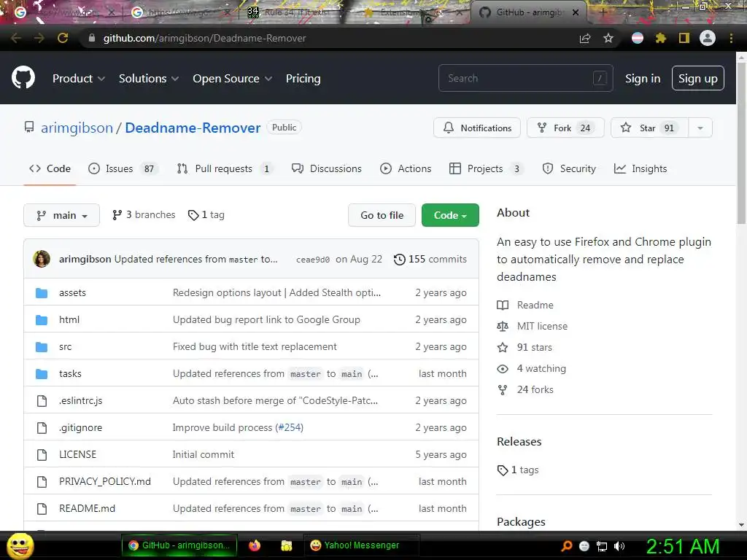Expand the Product menu
Viewport: 747px width, 560px height.
tap(79, 79)
